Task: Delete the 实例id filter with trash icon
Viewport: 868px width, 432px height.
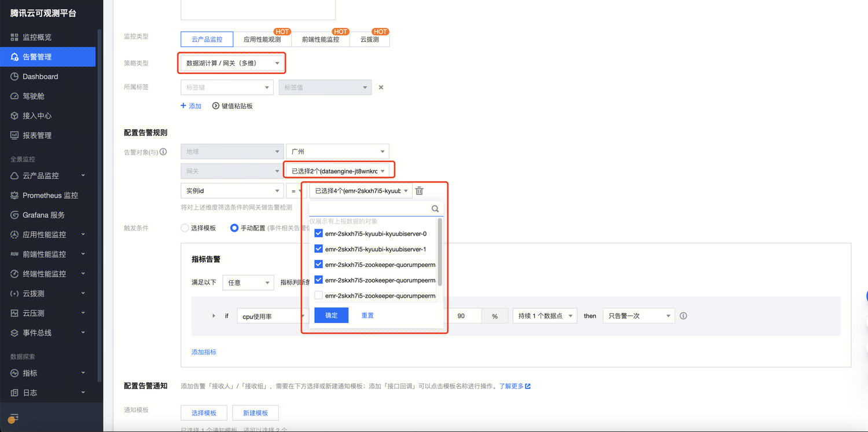Action: coord(420,191)
